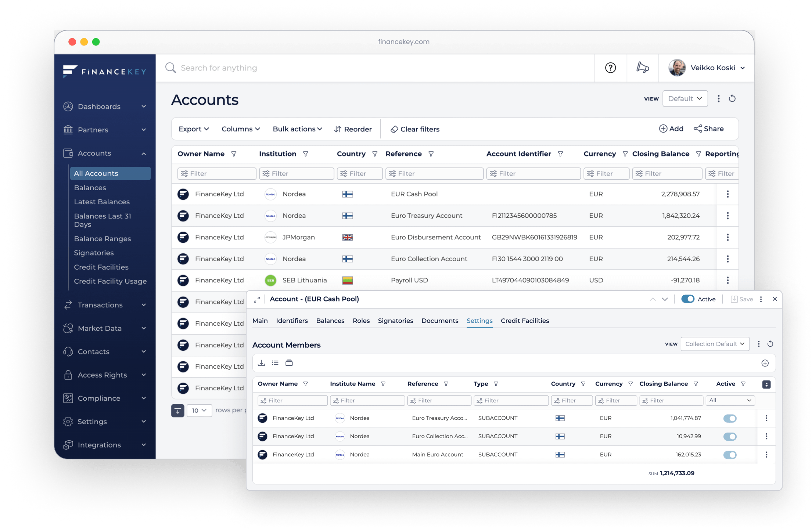Click the search magnifier icon

click(170, 68)
